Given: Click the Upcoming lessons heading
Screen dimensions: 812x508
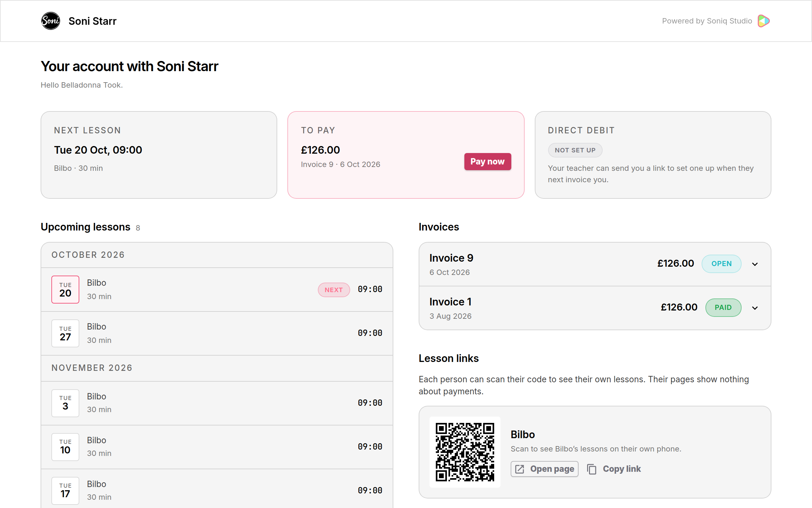Looking at the screenshot, I should point(86,227).
